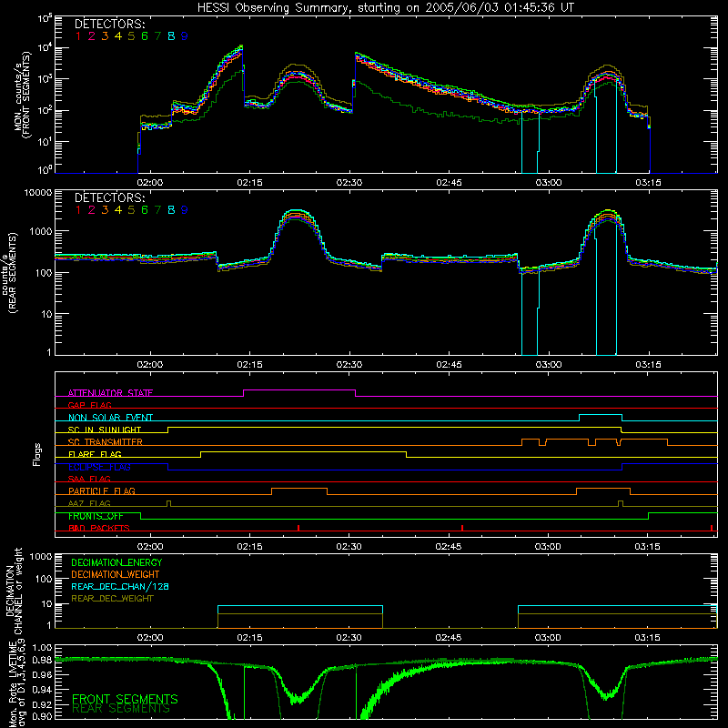Click the REAR_DEC_CHAN/128 legend entry
This screenshot has height=728, width=728.
120,586
